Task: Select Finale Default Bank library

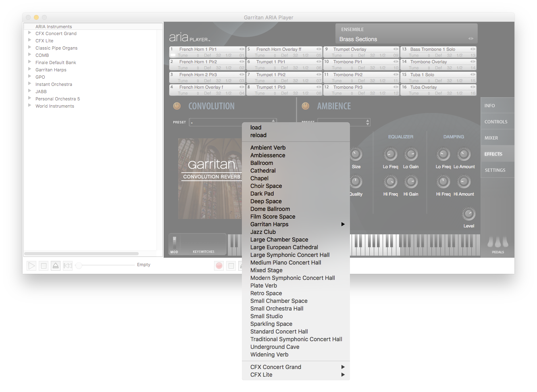Action: tap(56, 63)
